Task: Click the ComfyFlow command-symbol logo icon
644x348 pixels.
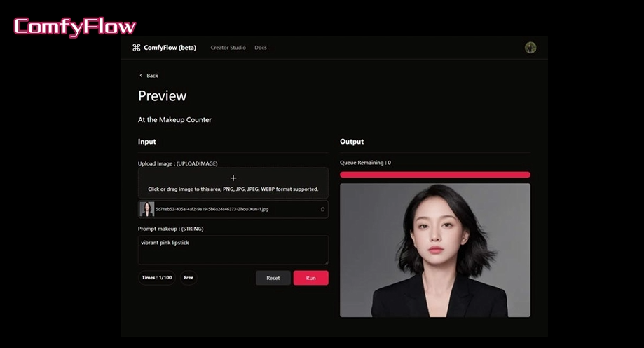Action: coord(136,48)
